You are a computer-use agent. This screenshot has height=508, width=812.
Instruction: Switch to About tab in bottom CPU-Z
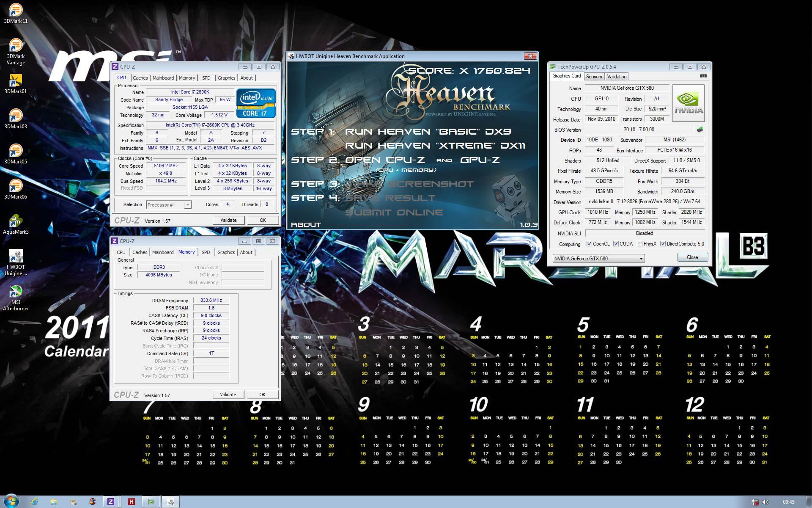coord(246,252)
